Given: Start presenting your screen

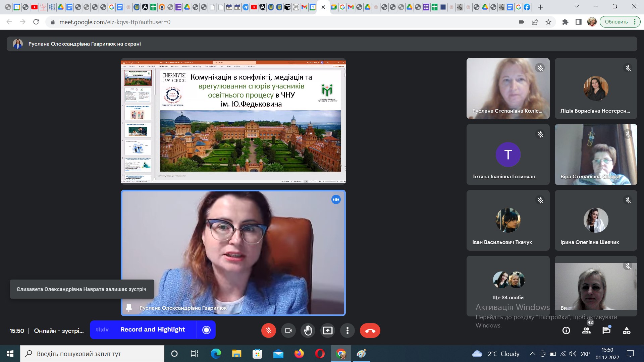Looking at the screenshot, I should point(328,330).
